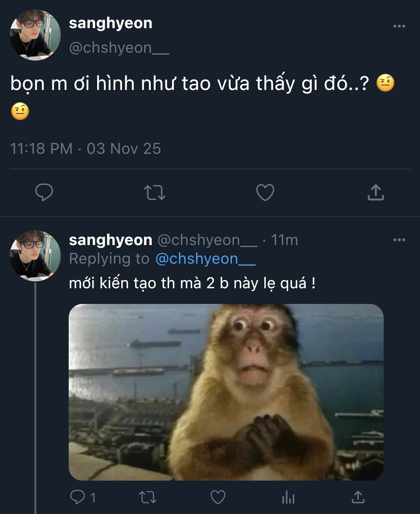This screenshot has width=420, height=514.
Task: Reply to the monkey image tweet
Action: pos(78,497)
